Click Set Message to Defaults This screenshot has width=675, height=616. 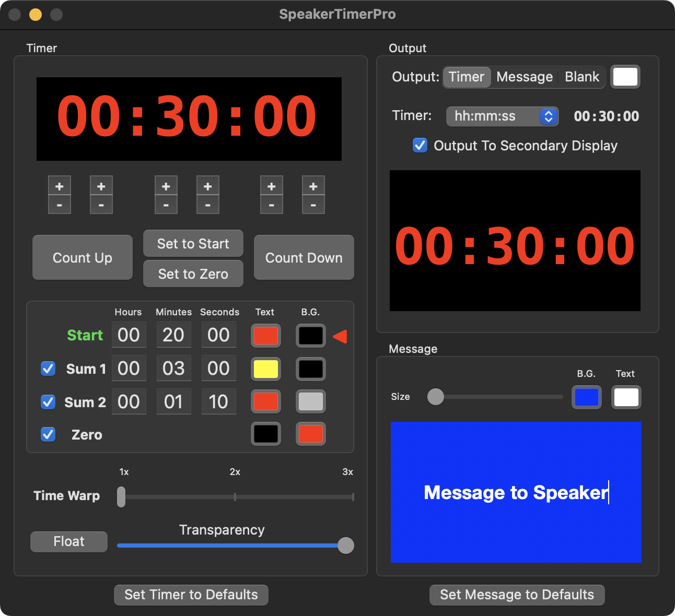pyautogui.click(x=517, y=595)
